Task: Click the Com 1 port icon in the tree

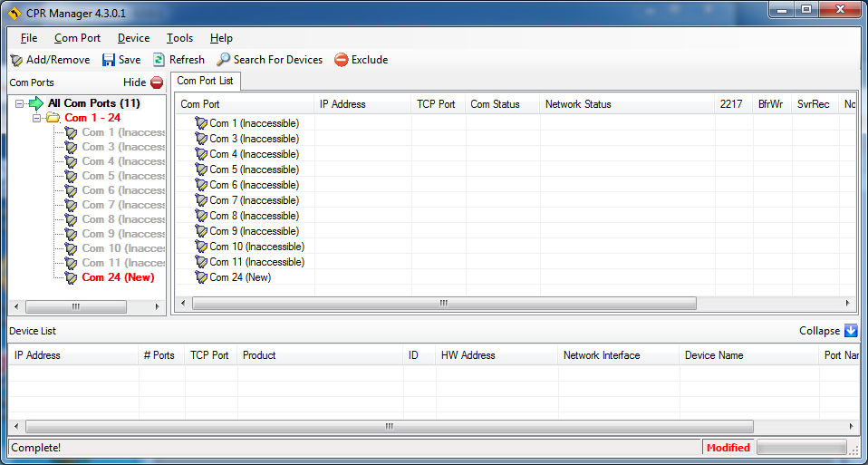Action: pos(71,132)
